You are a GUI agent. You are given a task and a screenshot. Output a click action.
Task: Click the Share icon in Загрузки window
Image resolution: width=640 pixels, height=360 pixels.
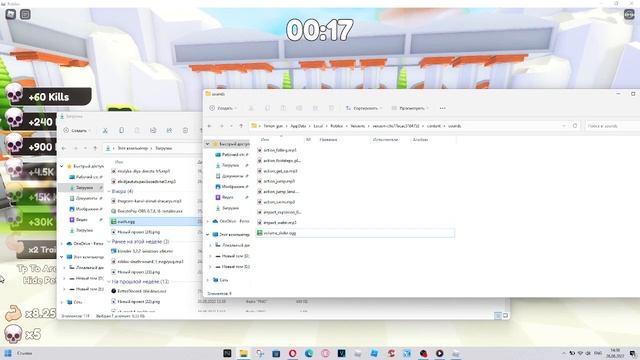pyautogui.click(x=169, y=131)
